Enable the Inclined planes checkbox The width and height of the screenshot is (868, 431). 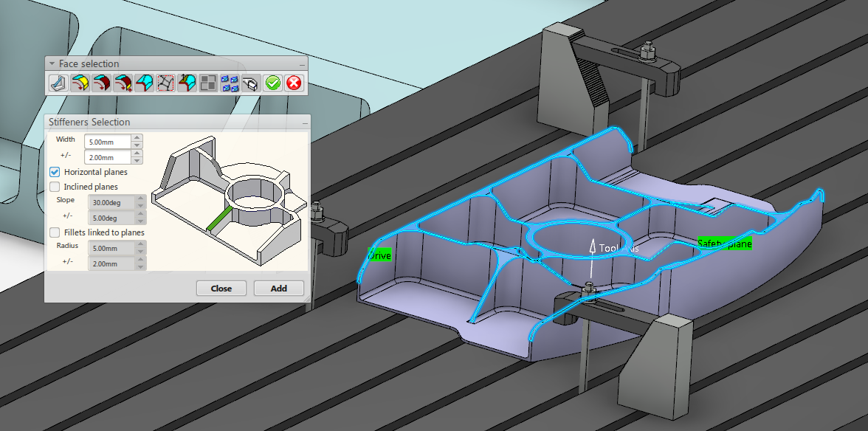[55, 187]
